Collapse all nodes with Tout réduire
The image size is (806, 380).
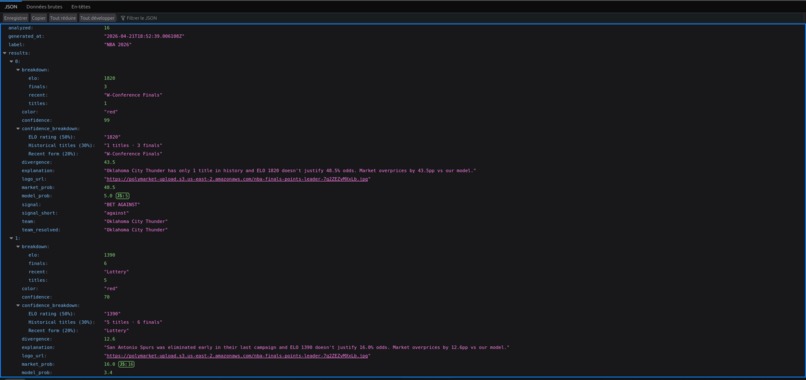click(63, 18)
